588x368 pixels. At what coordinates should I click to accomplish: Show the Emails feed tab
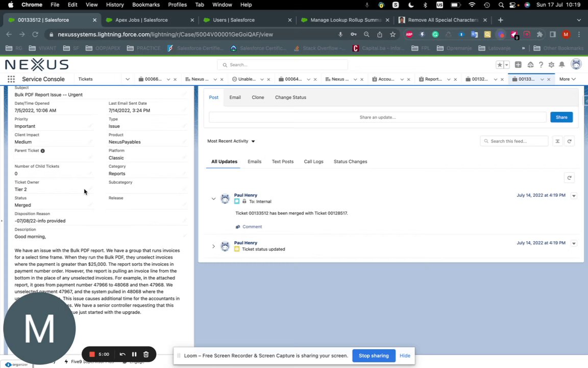[x=254, y=162]
